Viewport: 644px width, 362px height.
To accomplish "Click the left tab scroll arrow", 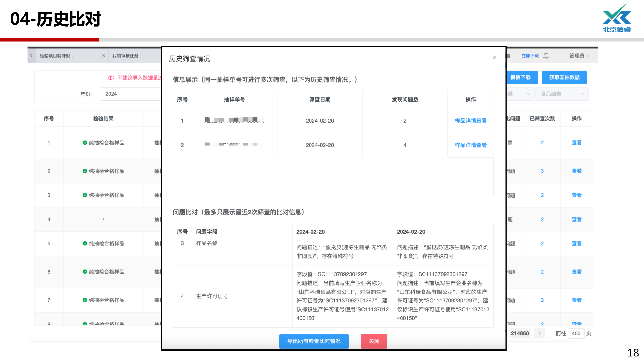I will [31, 56].
